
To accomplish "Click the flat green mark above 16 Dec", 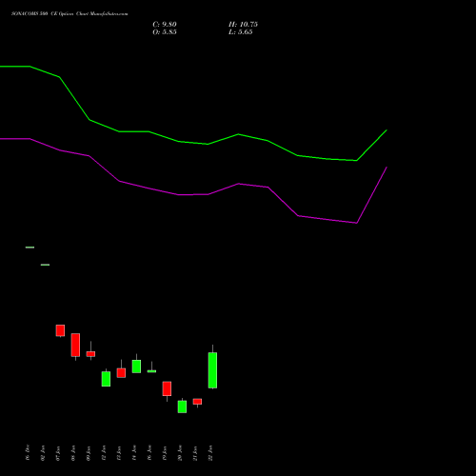I will pos(30,248).
